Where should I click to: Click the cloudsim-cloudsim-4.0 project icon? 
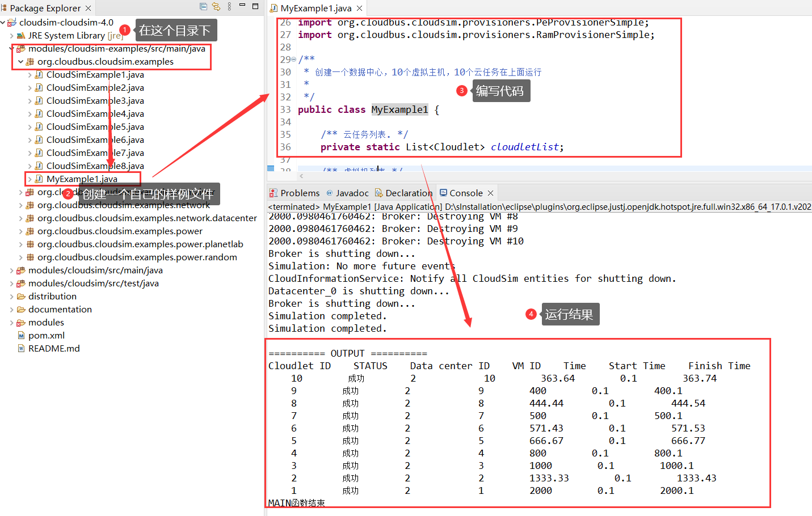click(x=12, y=23)
